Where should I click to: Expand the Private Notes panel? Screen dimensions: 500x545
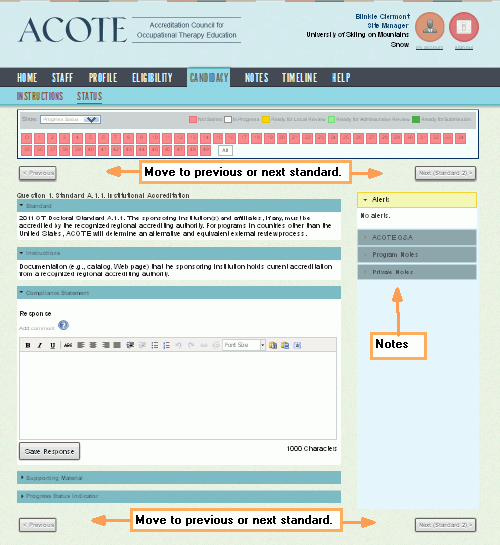(417, 272)
